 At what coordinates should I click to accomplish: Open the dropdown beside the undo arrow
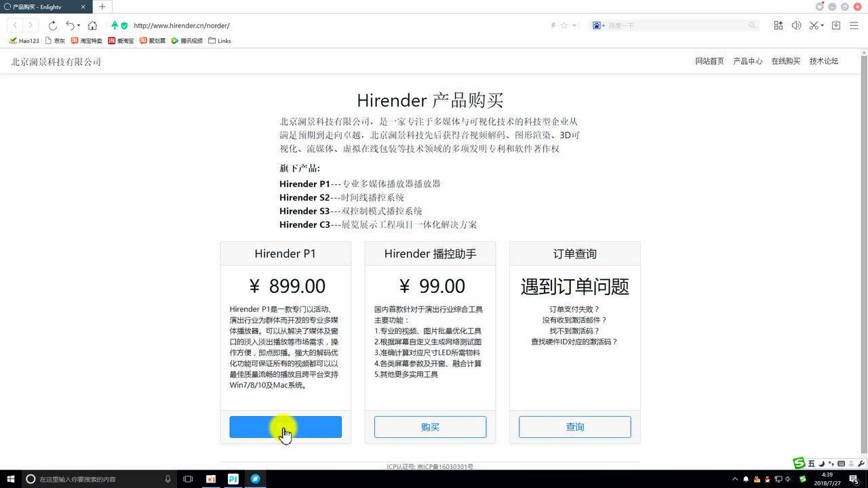tap(79, 26)
